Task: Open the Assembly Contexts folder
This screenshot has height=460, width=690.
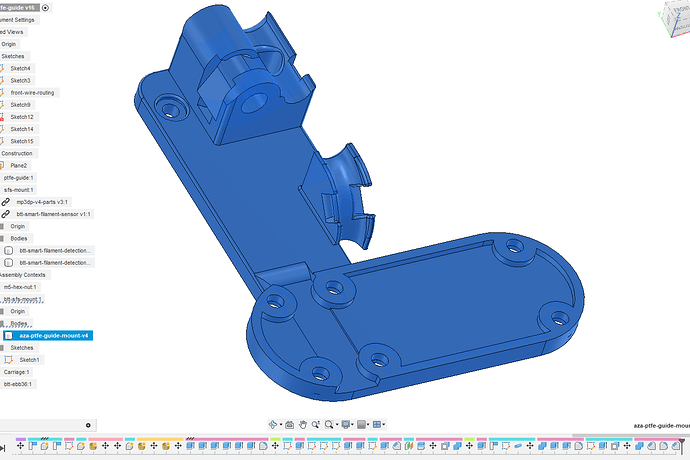Action: [23, 275]
